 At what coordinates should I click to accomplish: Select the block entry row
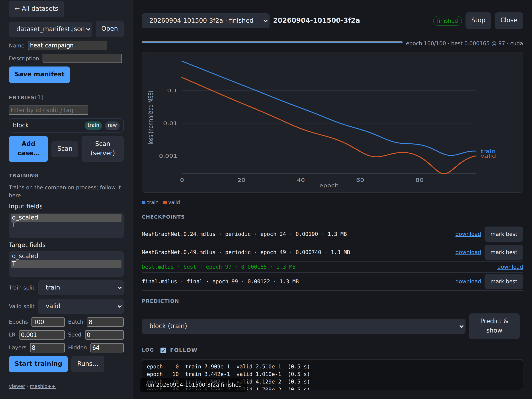pos(66,125)
